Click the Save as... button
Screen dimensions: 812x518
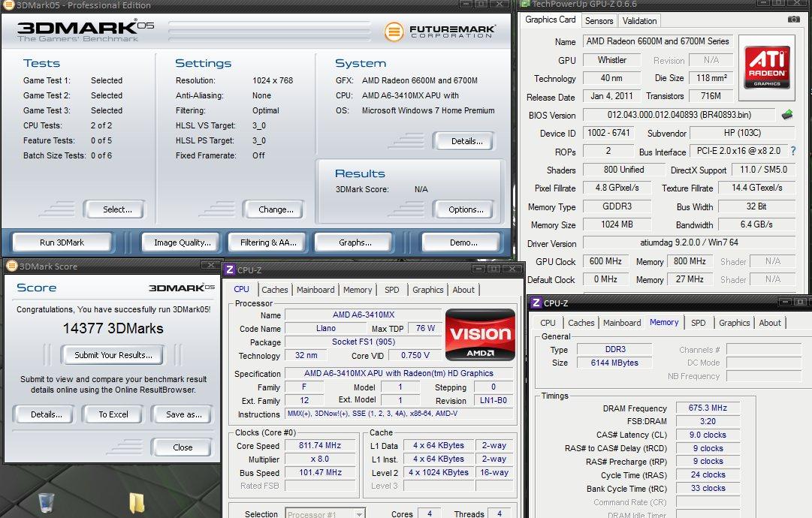click(x=183, y=414)
